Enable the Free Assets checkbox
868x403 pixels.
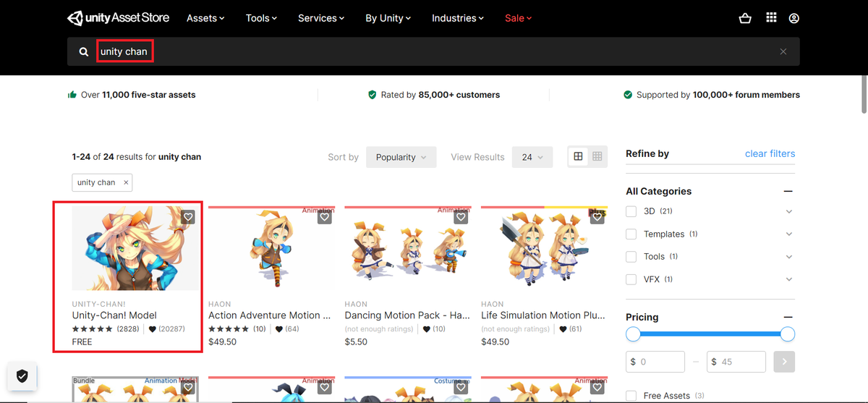pos(631,396)
